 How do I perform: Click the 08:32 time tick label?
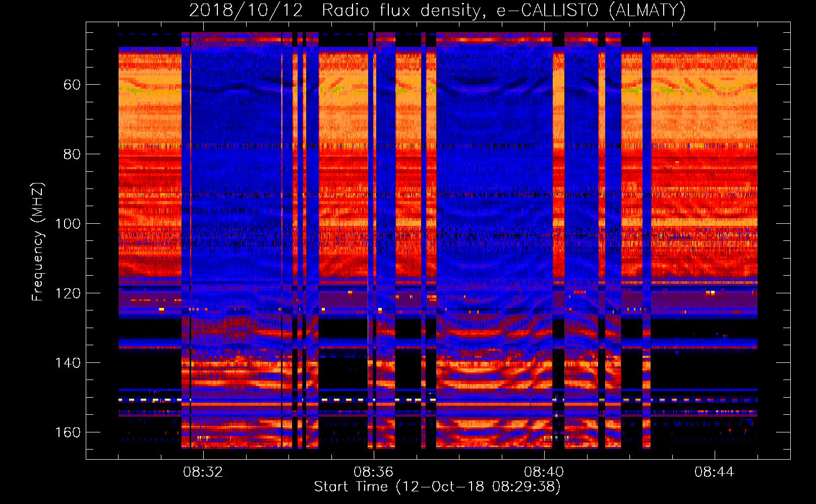[x=203, y=472]
